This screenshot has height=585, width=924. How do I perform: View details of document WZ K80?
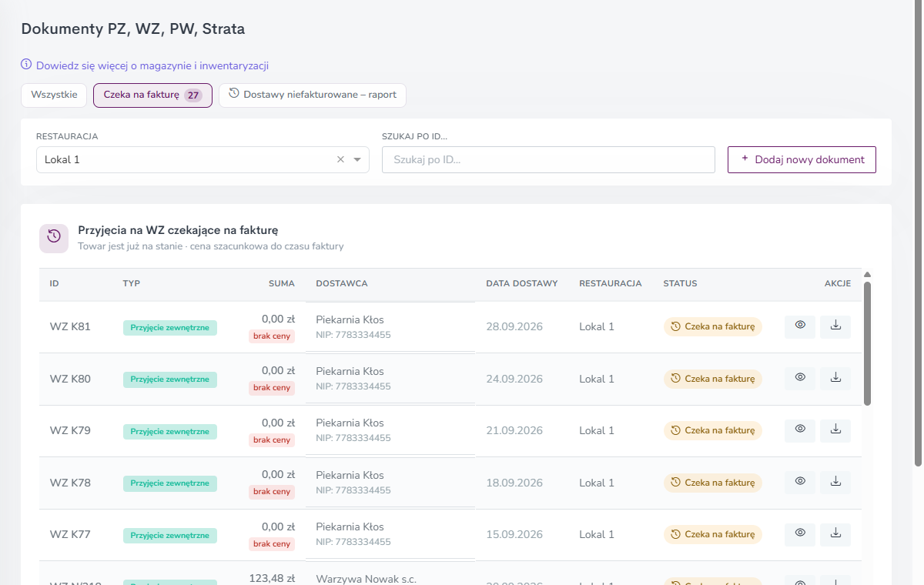tap(800, 378)
